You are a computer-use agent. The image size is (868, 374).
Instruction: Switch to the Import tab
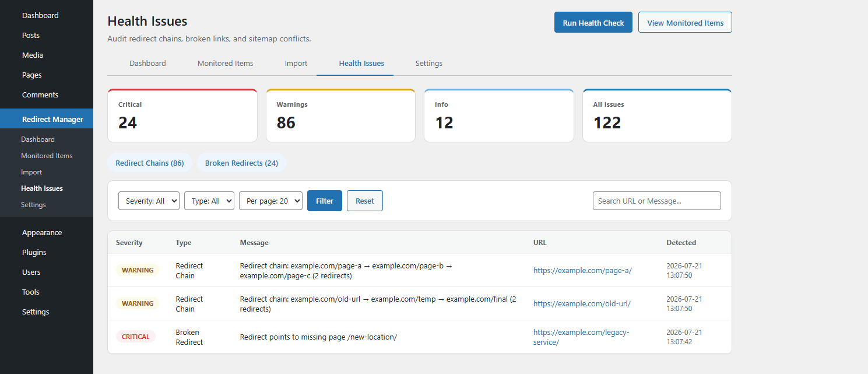click(x=296, y=63)
